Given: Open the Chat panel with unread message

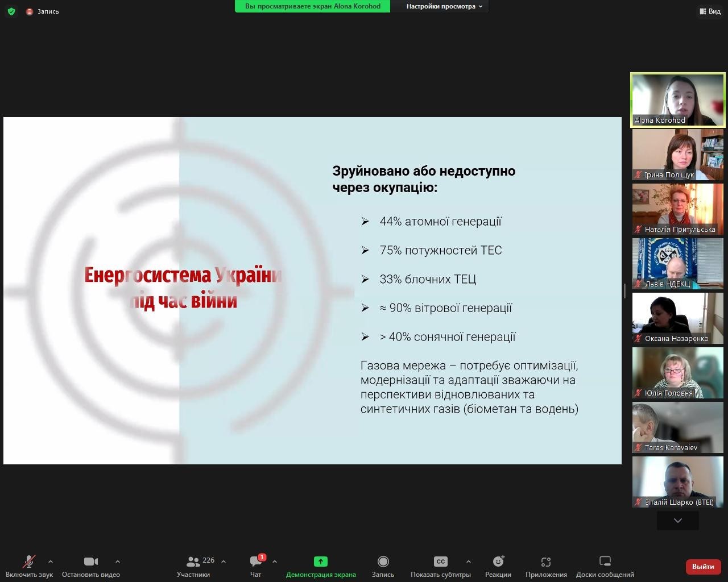Looking at the screenshot, I should pos(256,562).
